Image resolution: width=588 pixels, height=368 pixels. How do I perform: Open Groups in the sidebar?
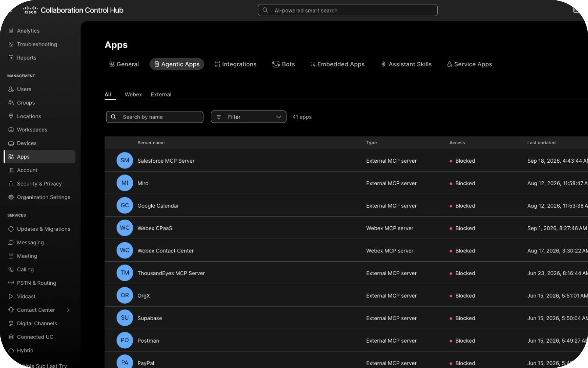click(x=22, y=103)
